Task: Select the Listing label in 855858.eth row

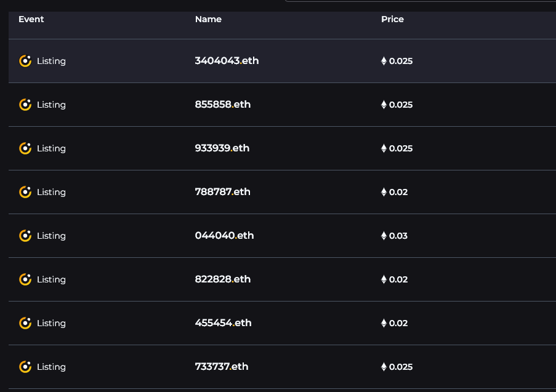Action: (52, 105)
